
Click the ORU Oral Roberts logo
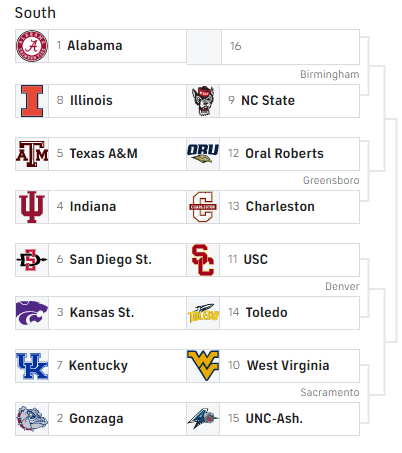203,154
